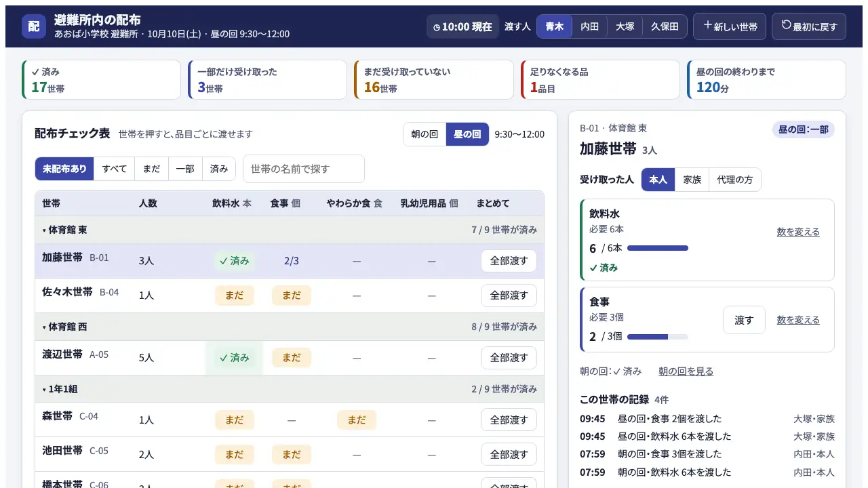868x488 pixels.
Task: Click the まだ受け取っていない 16世帯 summary card
Action: tap(434, 80)
